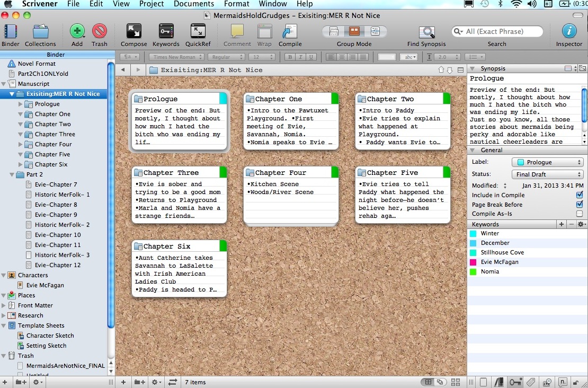Enable Compile As-Is checkbox

(580, 214)
